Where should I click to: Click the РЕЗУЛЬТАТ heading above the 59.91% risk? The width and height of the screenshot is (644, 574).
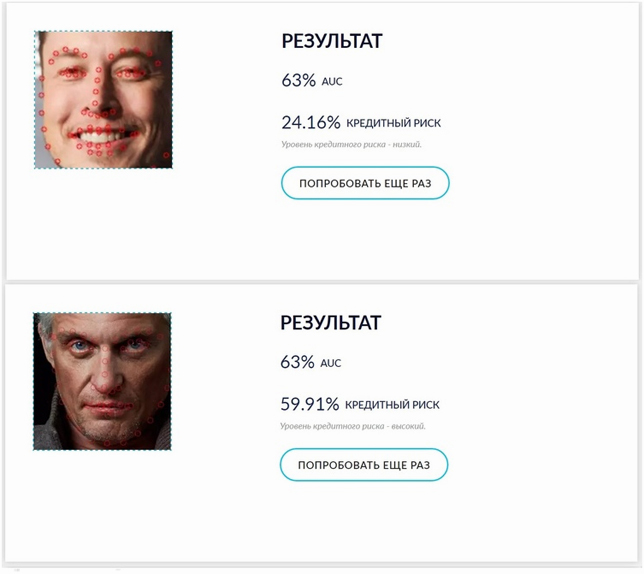click(x=331, y=323)
